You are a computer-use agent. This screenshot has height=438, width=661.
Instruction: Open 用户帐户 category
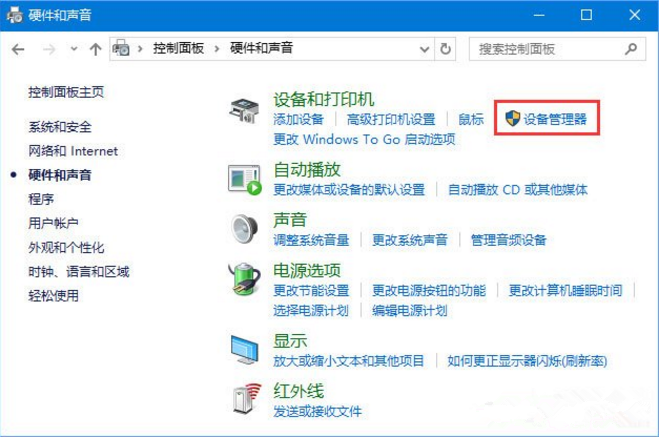pyautogui.click(x=53, y=223)
